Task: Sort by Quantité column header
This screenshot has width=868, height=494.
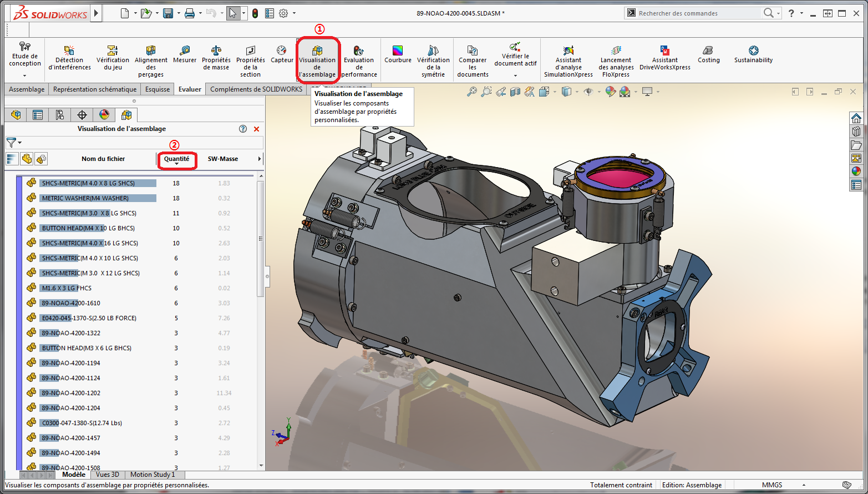Action: [176, 159]
